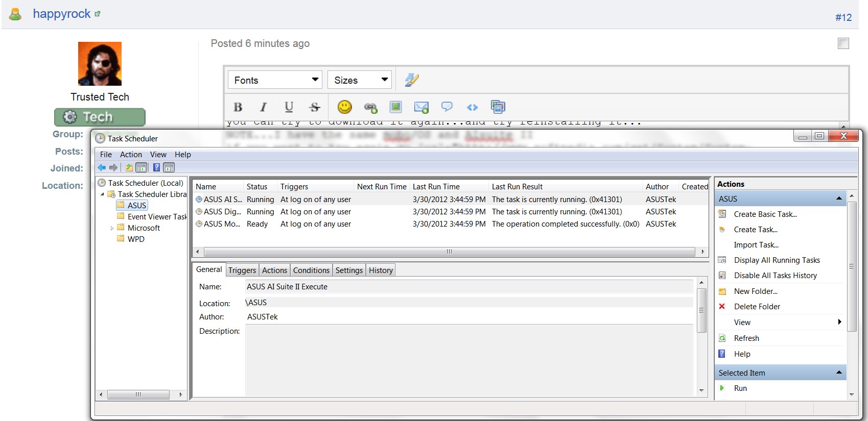Viewport: 868px width, 421px height.
Task: Select the WPD folder in the tree
Action: tap(136, 239)
